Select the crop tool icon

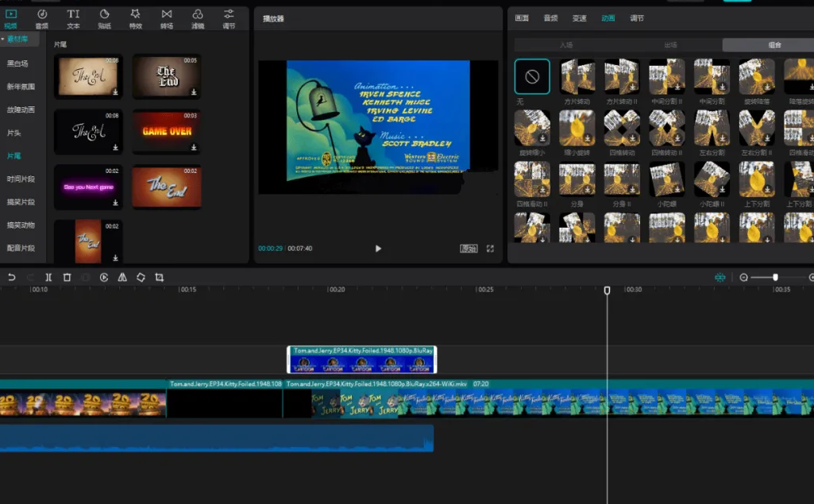coord(160,278)
